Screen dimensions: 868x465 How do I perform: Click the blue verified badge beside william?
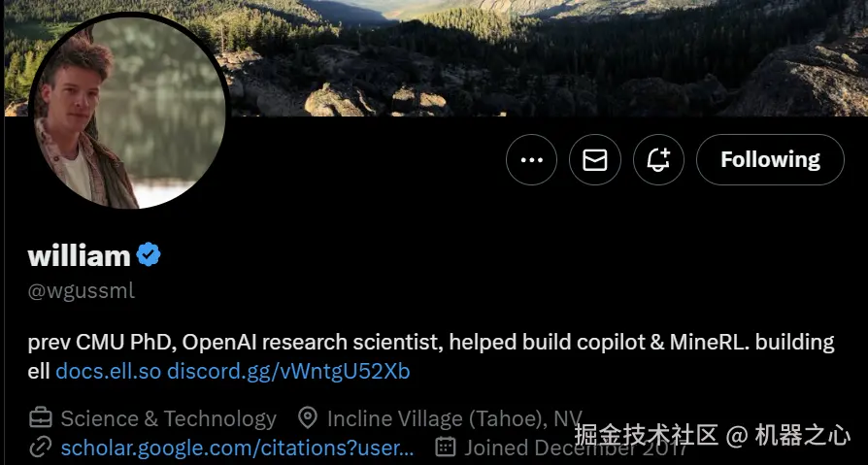(x=149, y=255)
